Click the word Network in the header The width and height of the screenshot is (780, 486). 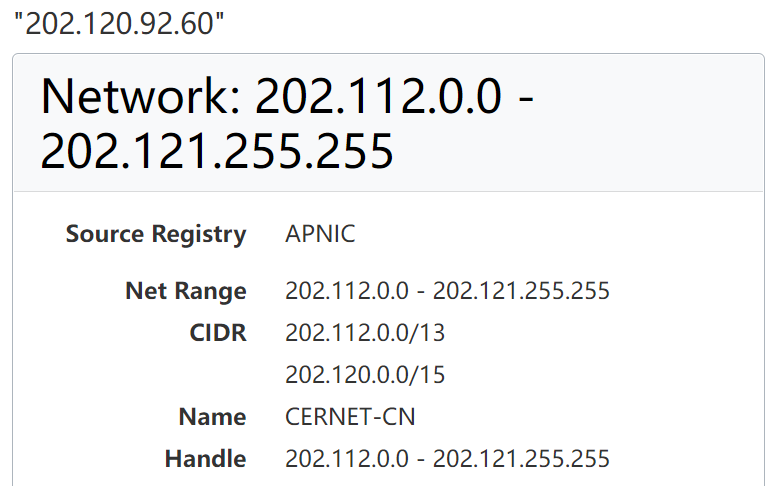(141, 96)
